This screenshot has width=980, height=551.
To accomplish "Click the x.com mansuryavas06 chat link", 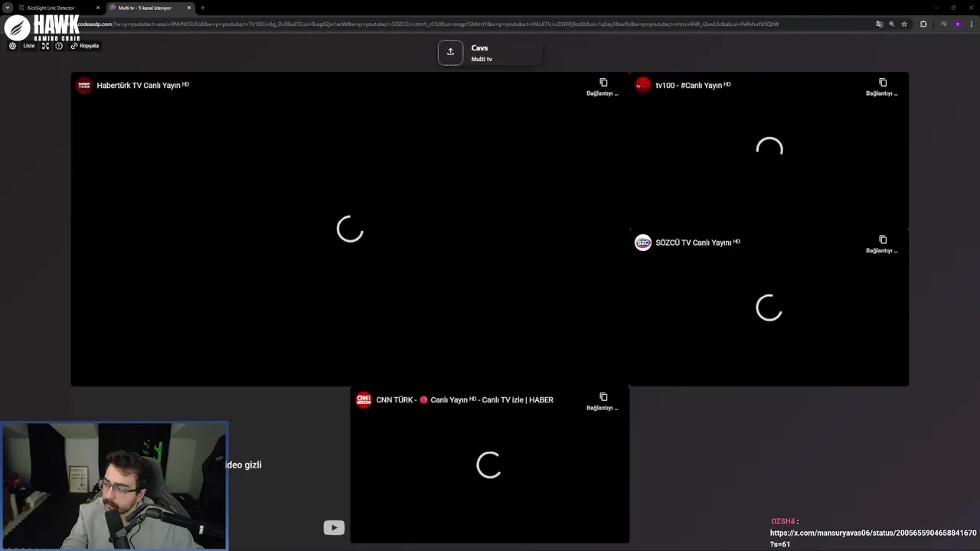I will (873, 538).
